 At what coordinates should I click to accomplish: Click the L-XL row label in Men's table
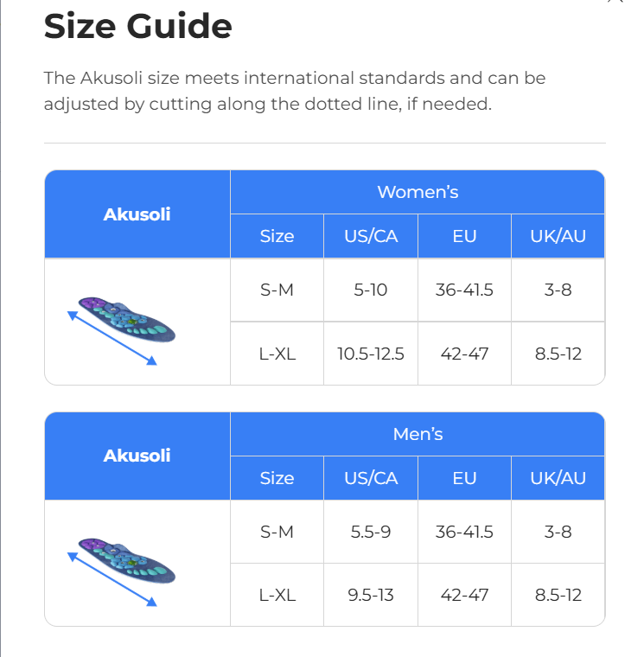pos(277,595)
